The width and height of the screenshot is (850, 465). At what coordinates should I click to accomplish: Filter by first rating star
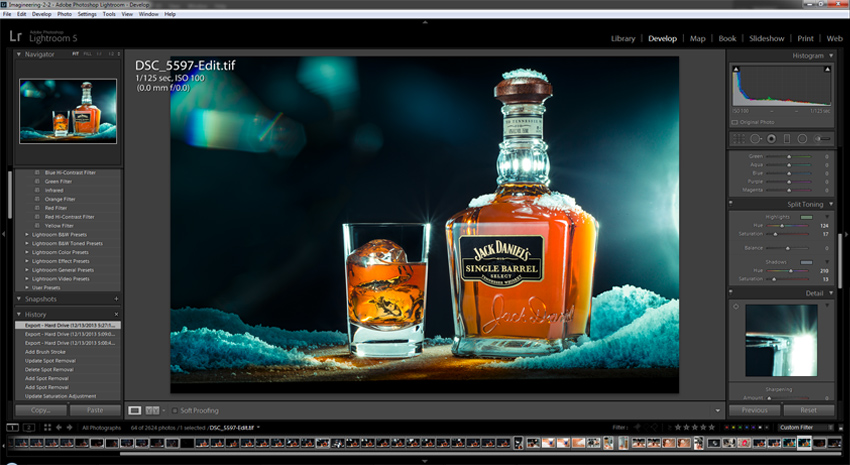point(679,428)
